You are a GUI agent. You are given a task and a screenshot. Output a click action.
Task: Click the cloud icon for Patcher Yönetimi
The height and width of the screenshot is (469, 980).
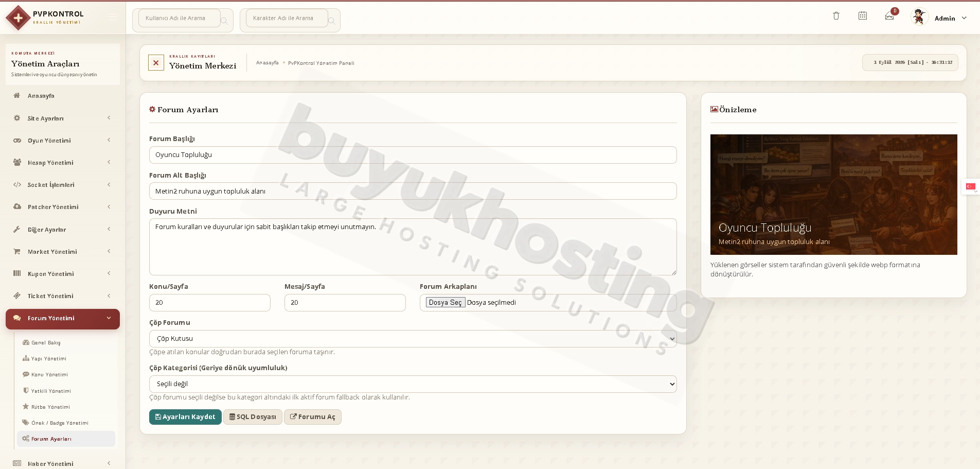coord(17,206)
